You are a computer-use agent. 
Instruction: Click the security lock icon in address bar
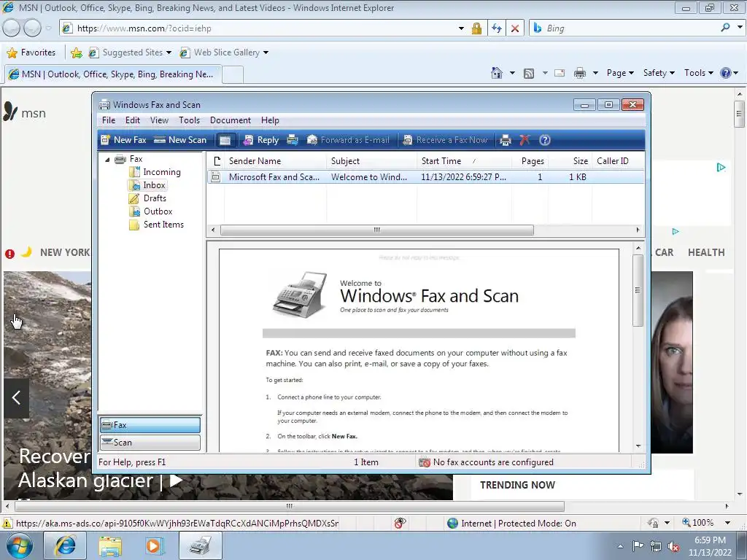point(476,28)
